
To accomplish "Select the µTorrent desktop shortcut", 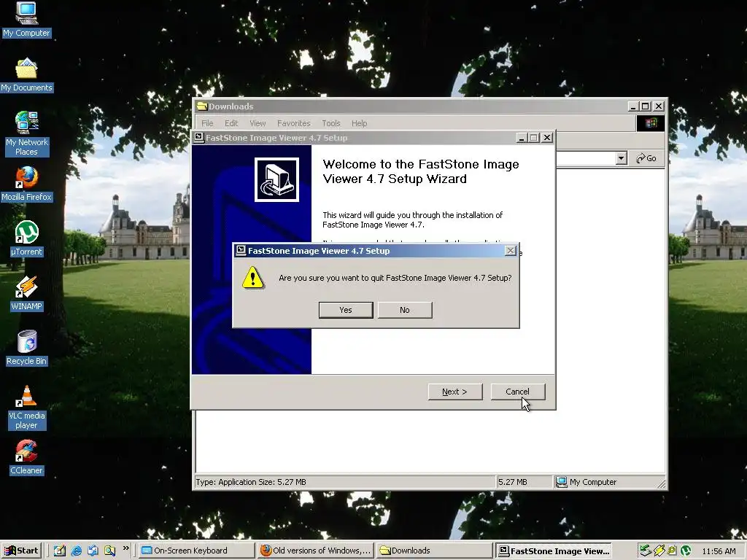I will pyautogui.click(x=26, y=238).
